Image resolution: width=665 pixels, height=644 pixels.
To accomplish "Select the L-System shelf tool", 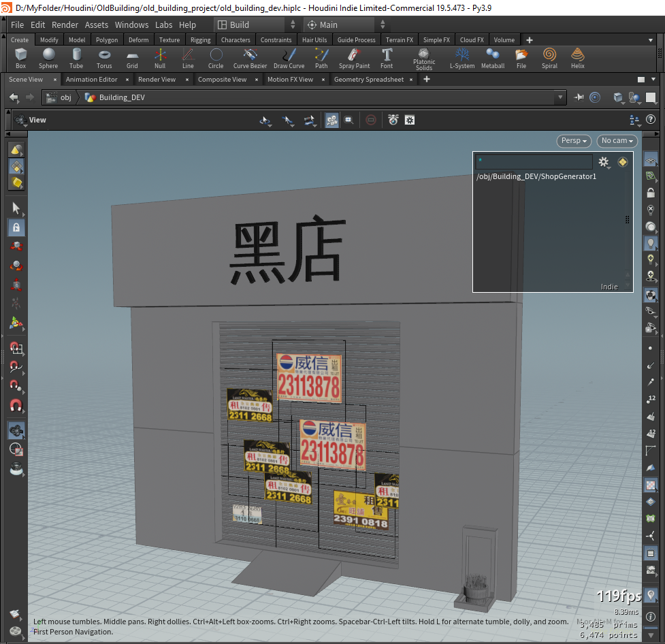I will click(x=462, y=57).
